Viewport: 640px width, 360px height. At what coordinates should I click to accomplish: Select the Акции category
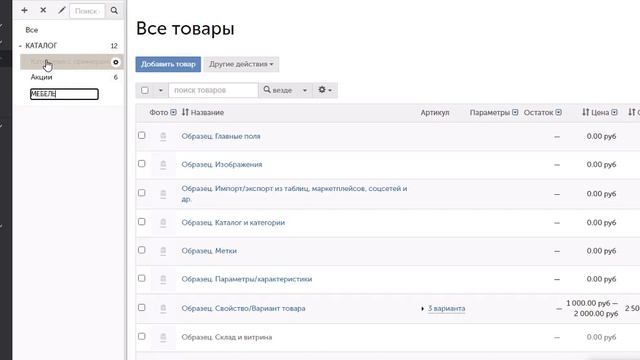pyautogui.click(x=41, y=77)
